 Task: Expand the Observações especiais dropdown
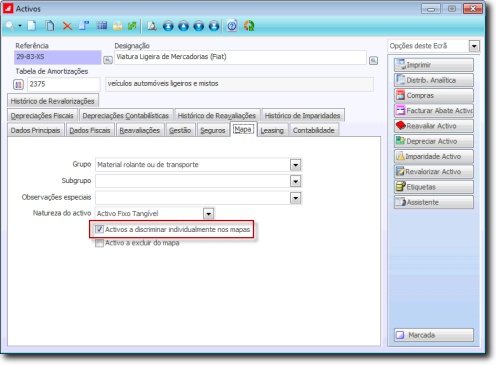pos(295,198)
